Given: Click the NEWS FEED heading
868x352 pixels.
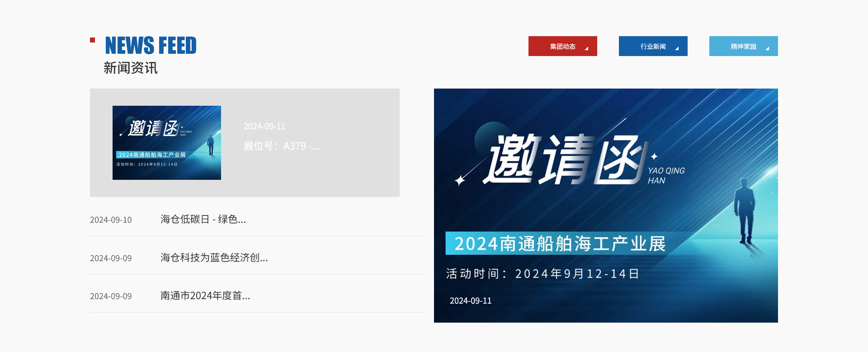Looking at the screenshot, I should click(151, 46).
